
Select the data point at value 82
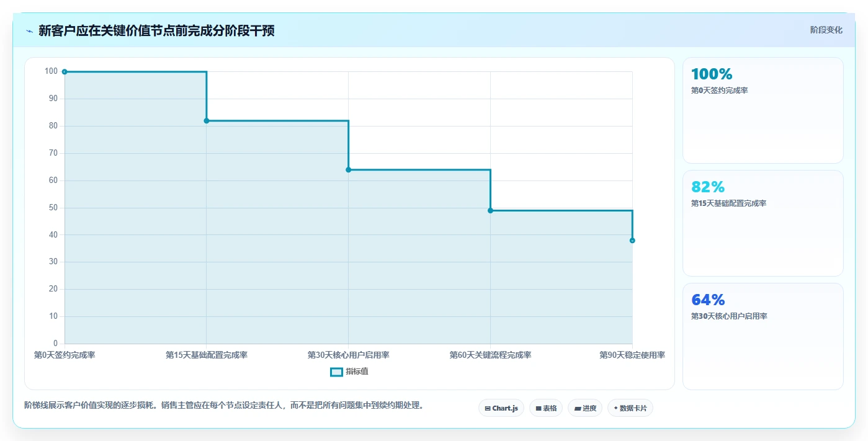point(207,121)
